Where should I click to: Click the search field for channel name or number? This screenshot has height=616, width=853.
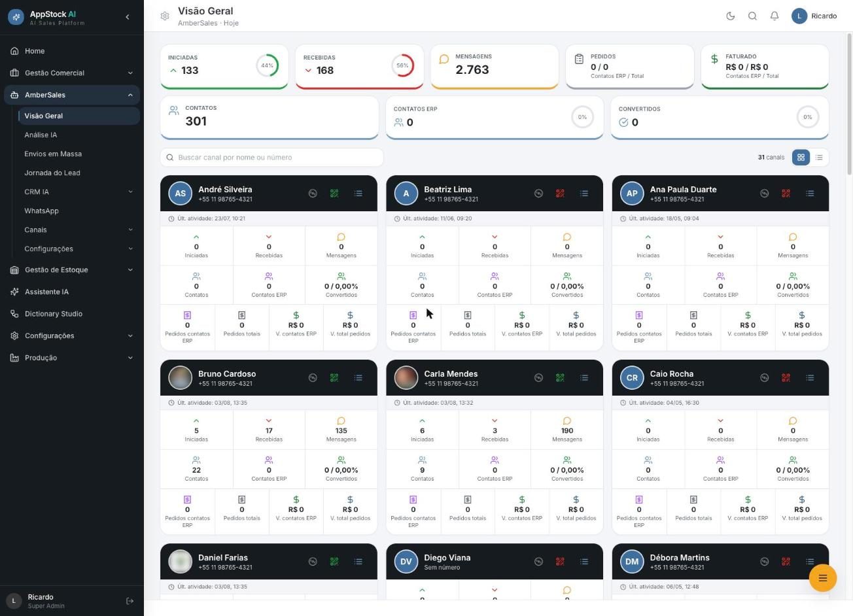pyautogui.click(x=271, y=158)
